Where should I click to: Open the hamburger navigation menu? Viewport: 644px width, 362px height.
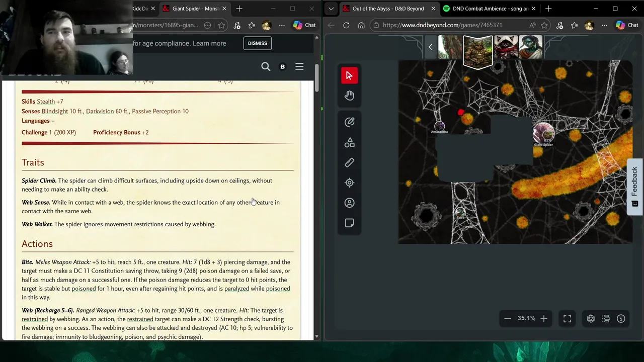[299, 67]
